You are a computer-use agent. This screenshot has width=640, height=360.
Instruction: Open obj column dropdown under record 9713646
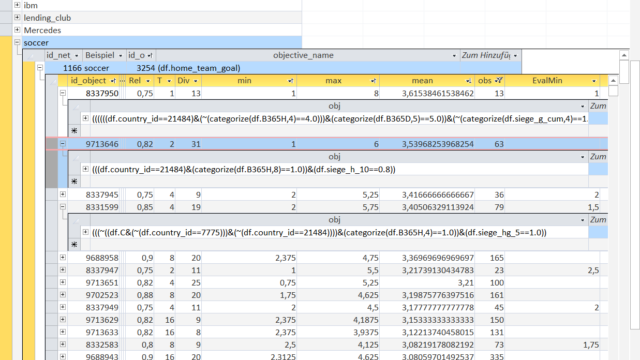tap(582, 157)
